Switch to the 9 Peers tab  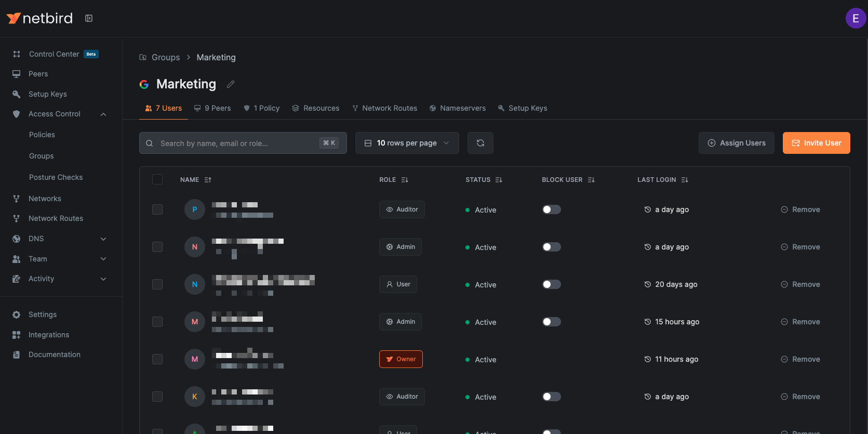tap(212, 108)
